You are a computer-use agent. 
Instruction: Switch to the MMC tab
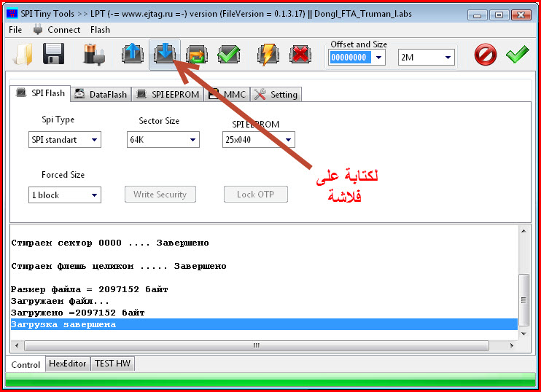227,95
